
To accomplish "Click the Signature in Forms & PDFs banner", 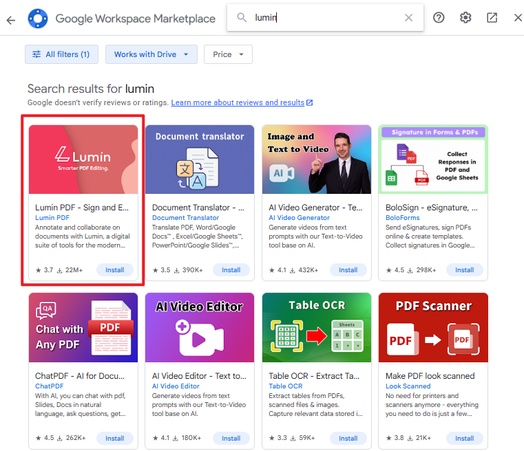I will 433,159.
